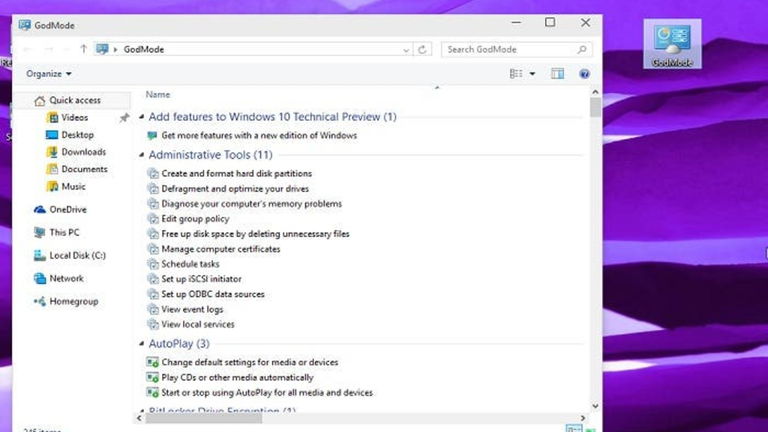Screen dimensions: 768x432
Task: Open Videos folder in sidebar
Action: pos(67,118)
